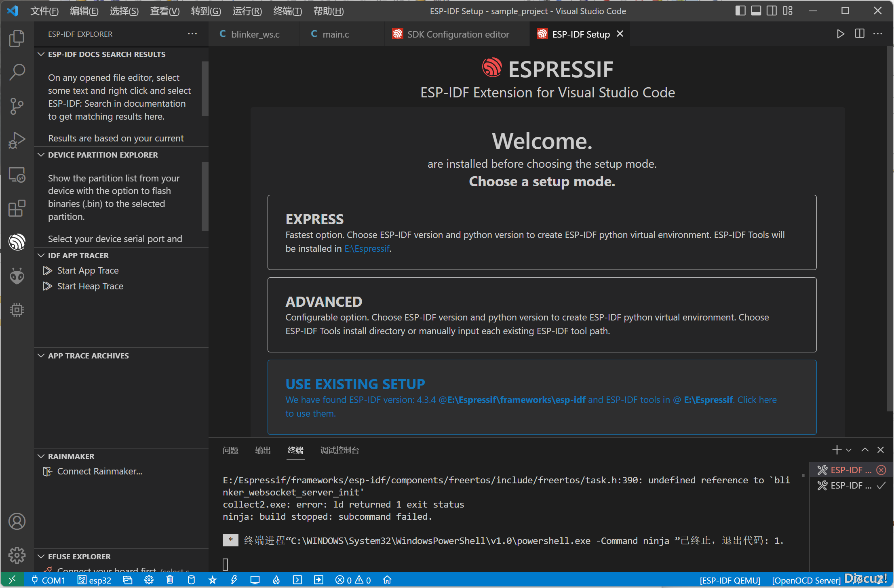This screenshot has height=588, width=894.
Task: Open editor More Actions ellipsis
Action: tap(878, 34)
